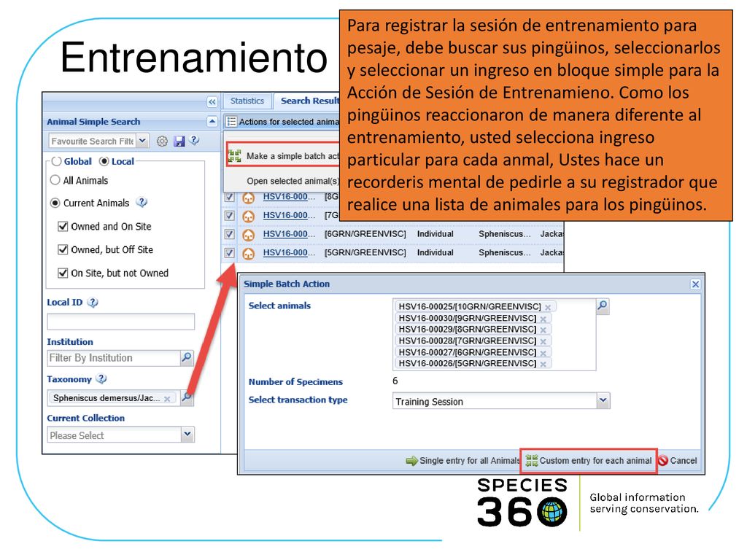Viewport: 747px width, 560px height.
Task: Select the Local radio button
Action: (x=104, y=161)
